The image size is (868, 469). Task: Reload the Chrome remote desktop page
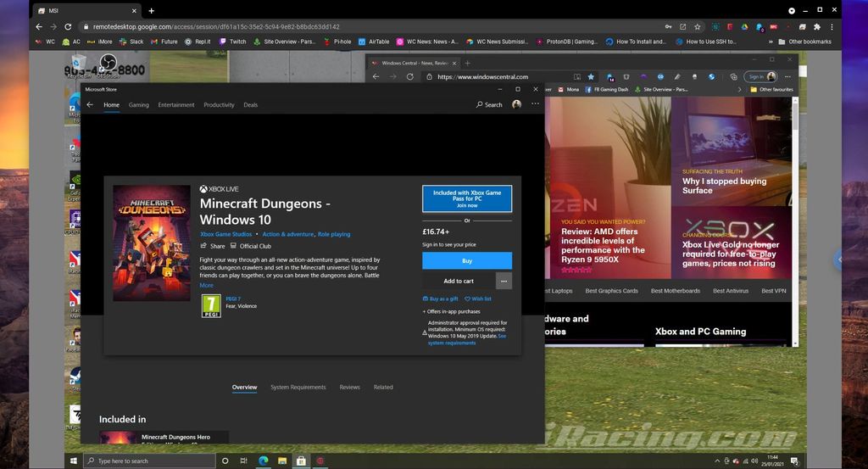(x=68, y=26)
